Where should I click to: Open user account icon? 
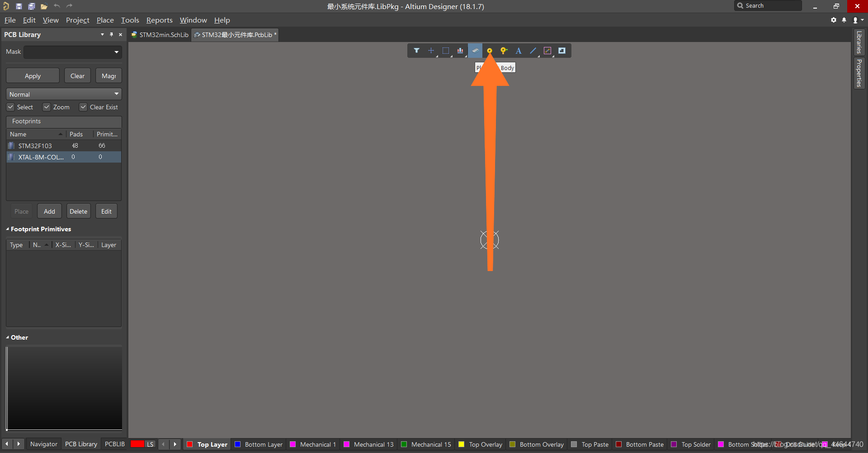(x=855, y=20)
